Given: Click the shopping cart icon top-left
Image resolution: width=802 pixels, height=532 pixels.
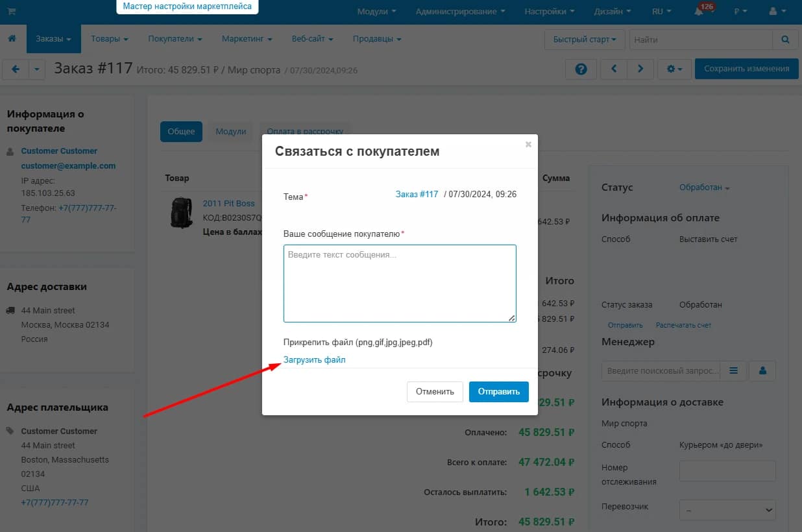Looking at the screenshot, I should (12, 11).
